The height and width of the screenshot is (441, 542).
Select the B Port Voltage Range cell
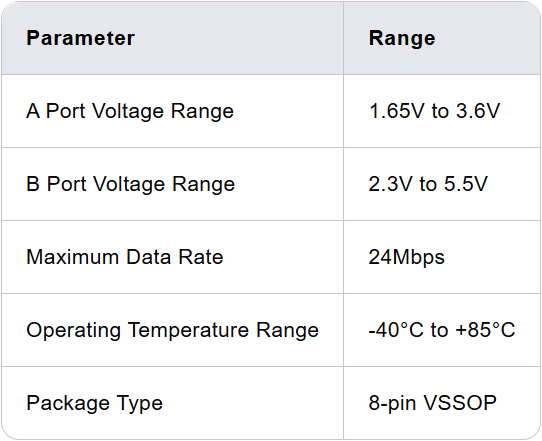(x=172, y=184)
